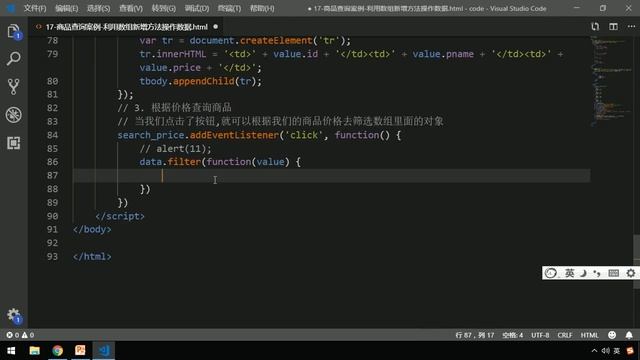Toggle 英 language mode on IME bar
Image resolution: width=640 pixels, height=360 pixels.
point(569,273)
